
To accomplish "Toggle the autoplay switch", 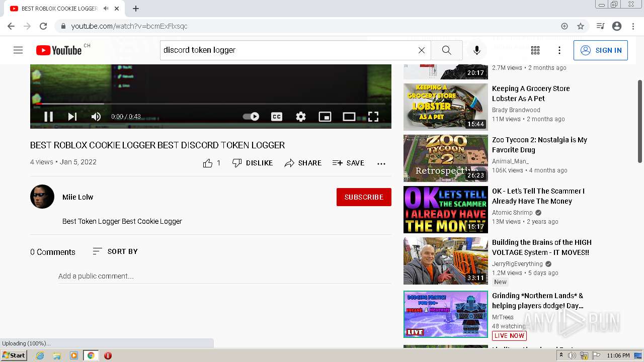I will coord(251,117).
